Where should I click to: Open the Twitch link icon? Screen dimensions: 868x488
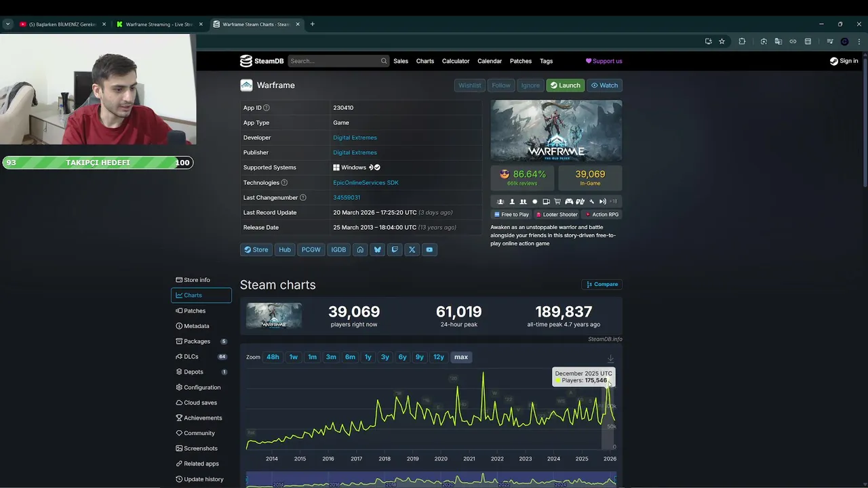[395, 249]
